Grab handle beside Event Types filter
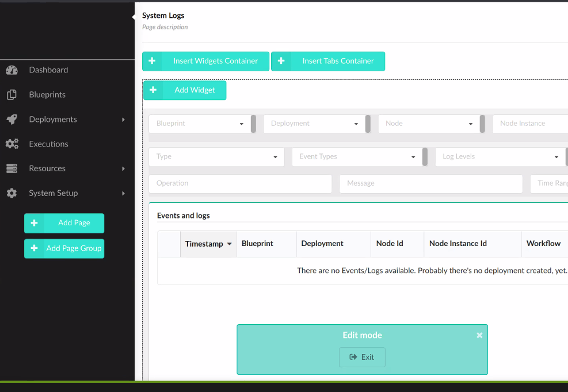This screenshot has width=568, height=392. pos(425,157)
